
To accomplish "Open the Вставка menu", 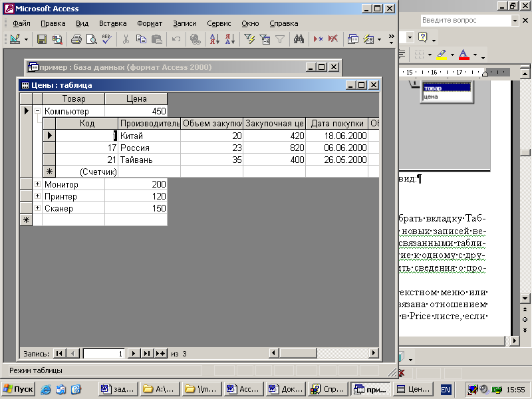I will (112, 23).
